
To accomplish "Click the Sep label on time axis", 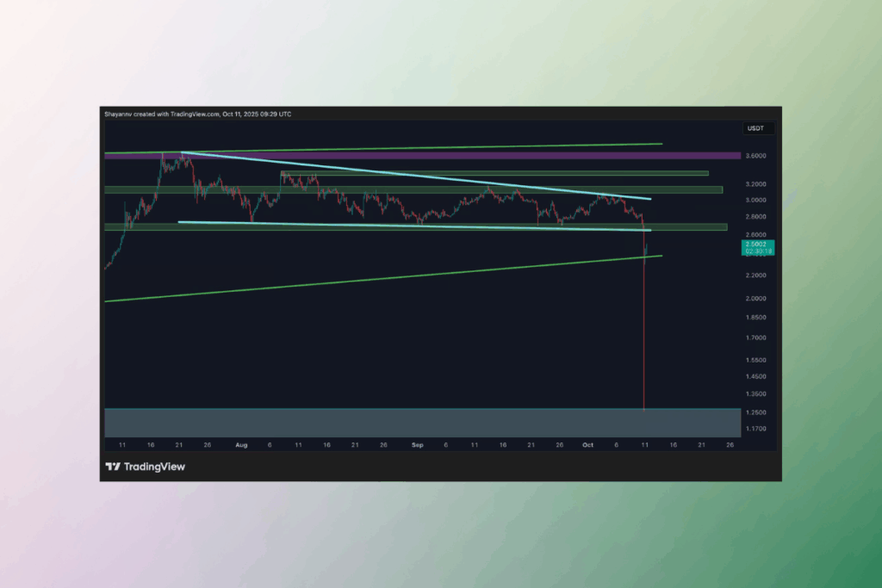I will [418, 445].
